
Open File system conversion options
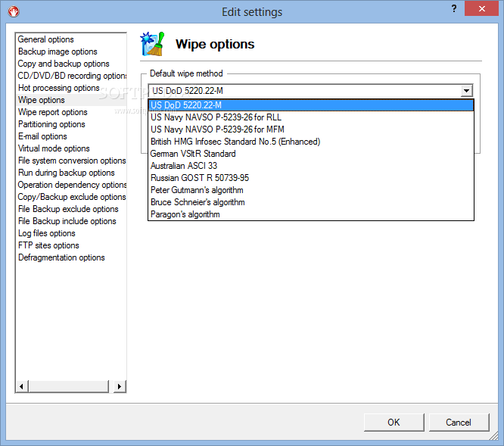(71, 161)
